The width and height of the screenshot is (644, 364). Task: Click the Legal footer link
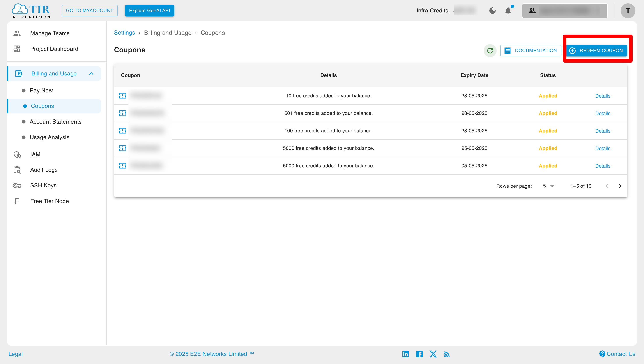coord(16,354)
